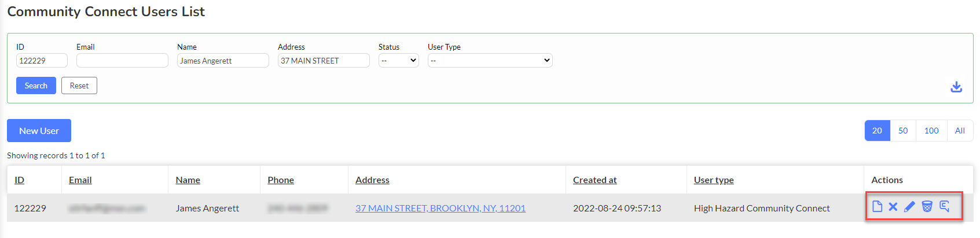Screen dimensions: 980x238
Task: Focus the Email filter field
Action: pos(122,61)
